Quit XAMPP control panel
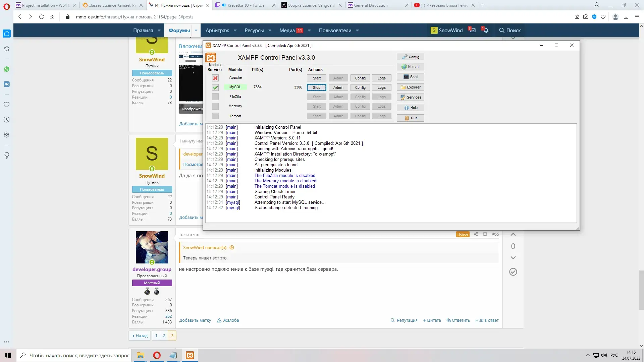The height and width of the screenshot is (362, 644). click(411, 118)
